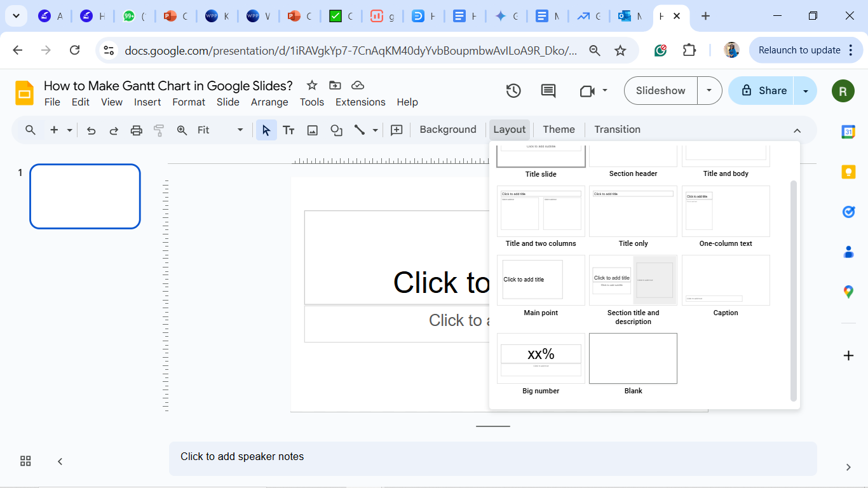
Task: Open the Arrange menu
Action: [269, 102]
